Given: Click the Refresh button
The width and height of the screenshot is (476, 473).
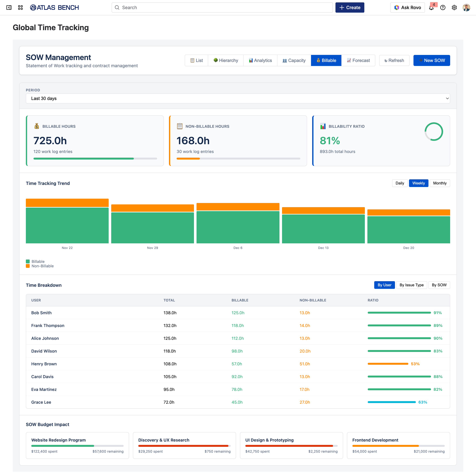Looking at the screenshot, I should click(394, 60).
